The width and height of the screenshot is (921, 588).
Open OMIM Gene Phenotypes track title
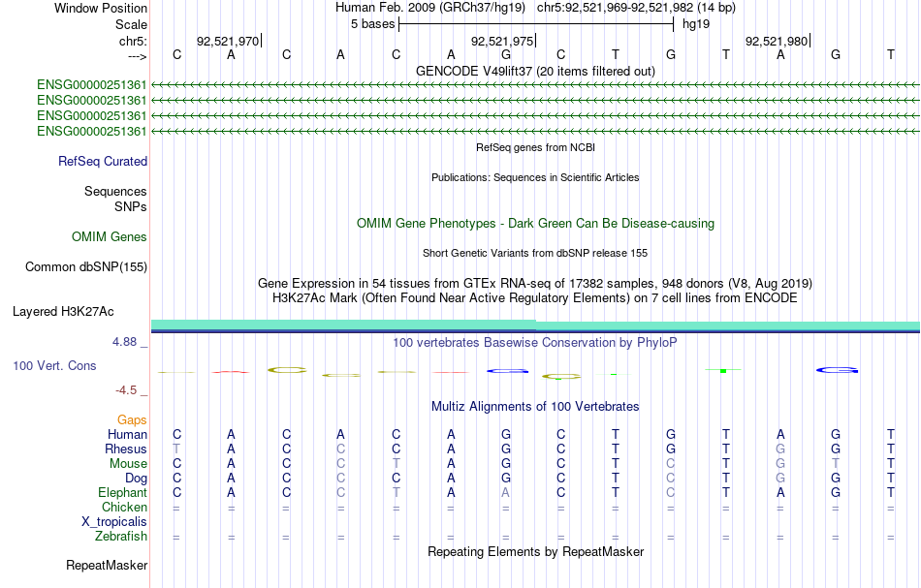click(x=535, y=224)
